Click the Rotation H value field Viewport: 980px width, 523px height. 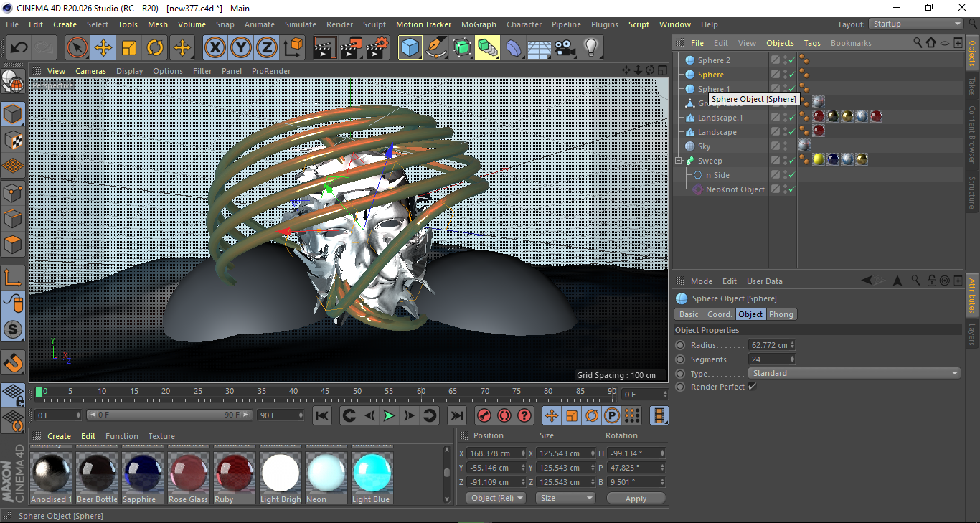pyautogui.click(x=633, y=453)
